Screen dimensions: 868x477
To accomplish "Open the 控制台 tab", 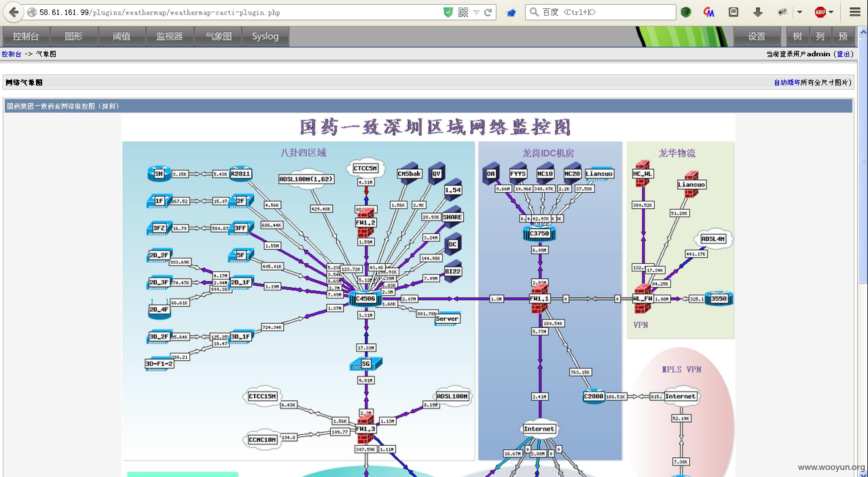I will click(26, 36).
